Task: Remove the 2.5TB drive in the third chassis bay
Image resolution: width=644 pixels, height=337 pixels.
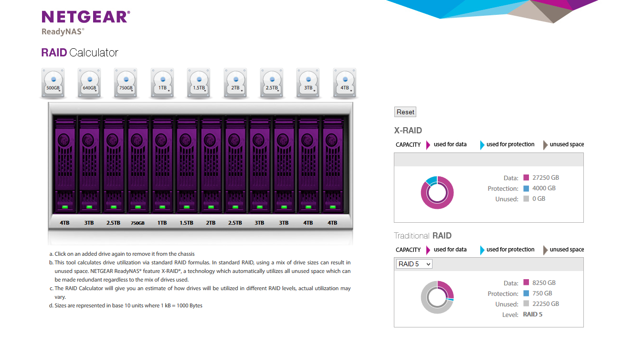Action: pos(114,165)
